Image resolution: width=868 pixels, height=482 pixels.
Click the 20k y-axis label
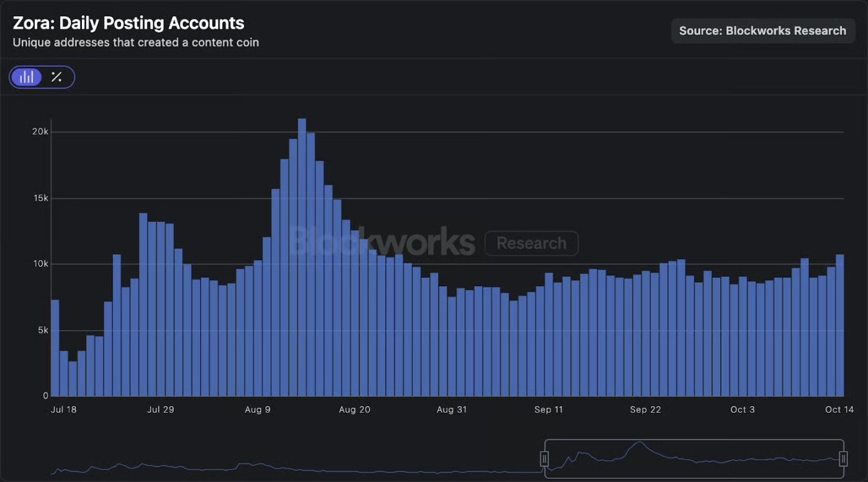[41, 132]
